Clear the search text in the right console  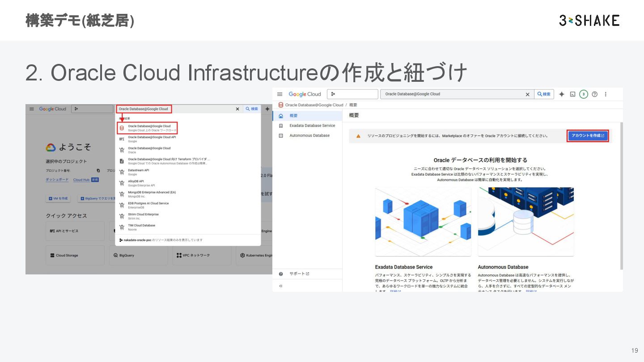(x=528, y=94)
